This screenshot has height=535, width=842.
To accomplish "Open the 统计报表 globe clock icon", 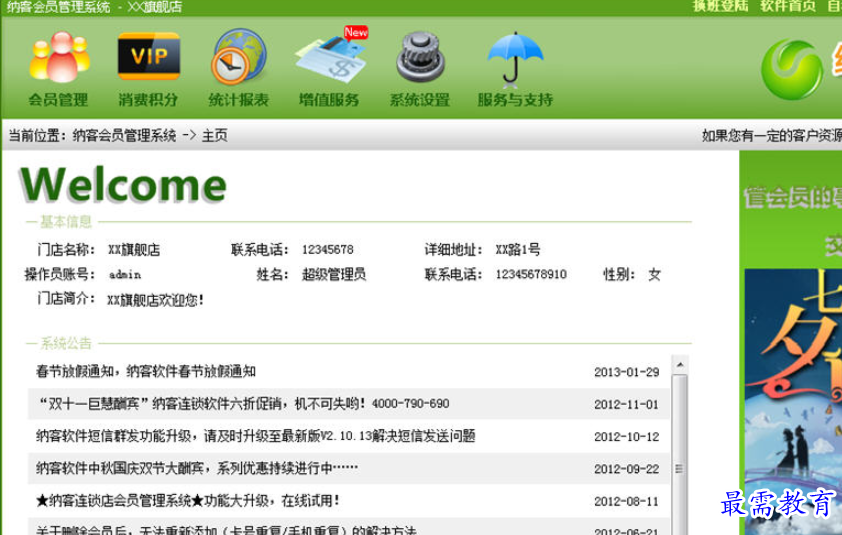I will coord(238,57).
